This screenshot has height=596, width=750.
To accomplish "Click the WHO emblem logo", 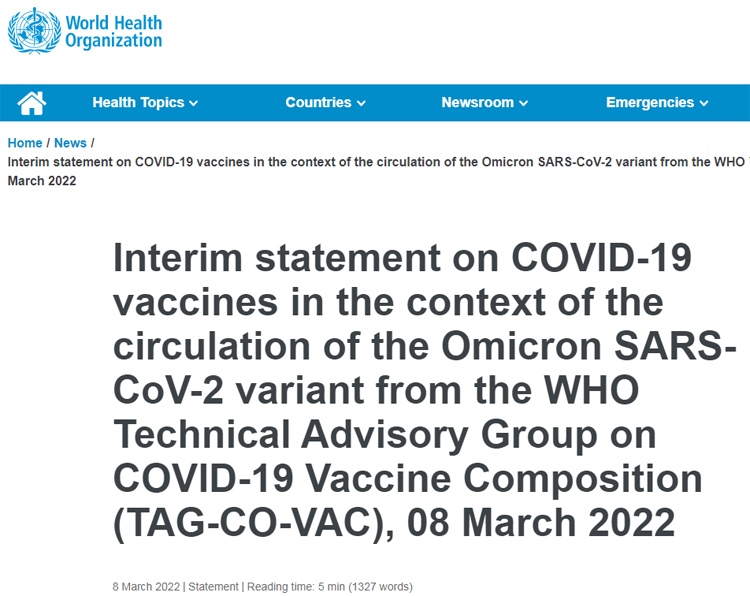I will [x=33, y=31].
